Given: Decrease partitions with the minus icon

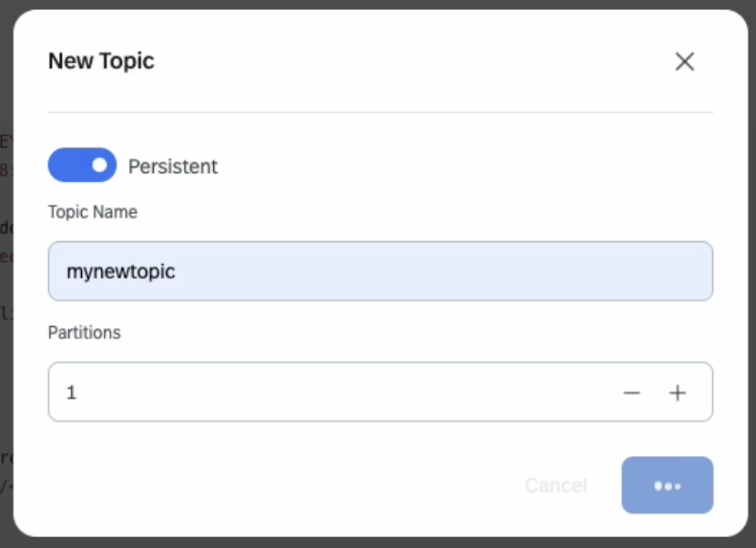Looking at the screenshot, I should point(631,393).
